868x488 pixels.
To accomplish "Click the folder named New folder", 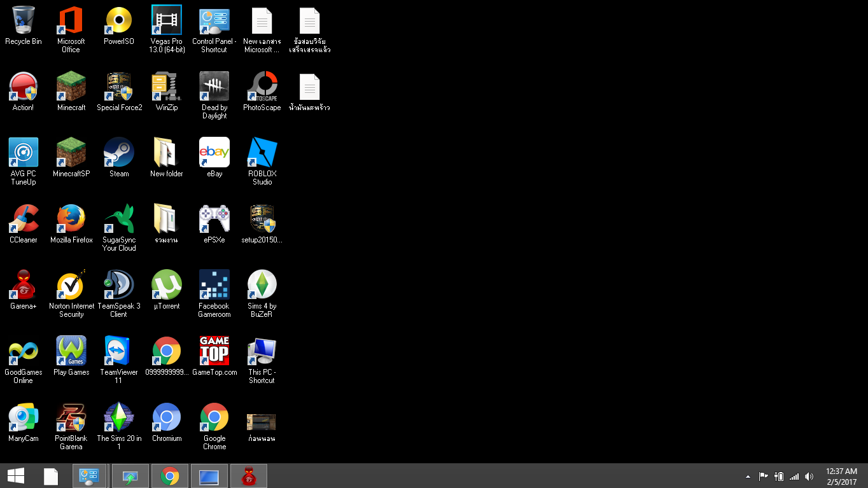I will 167,153.
